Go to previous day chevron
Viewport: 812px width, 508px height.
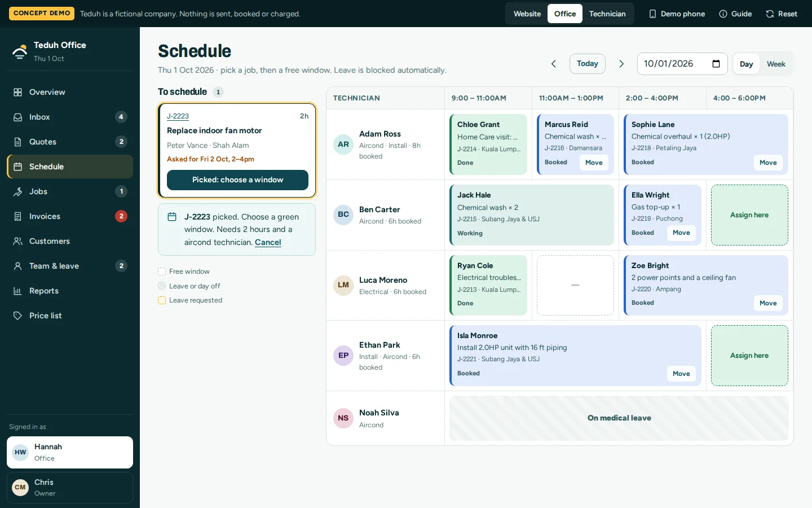(x=554, y=64)
